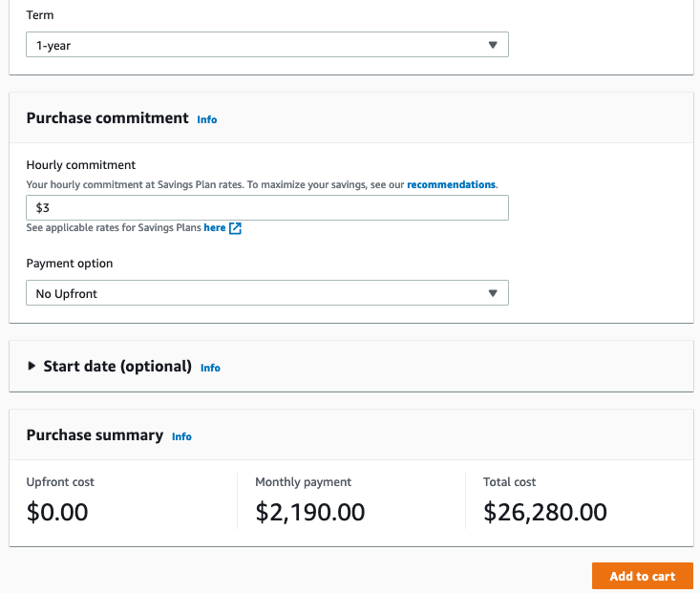
Task: Click the Hourly commitment label
Action: [x=81, y=165]
